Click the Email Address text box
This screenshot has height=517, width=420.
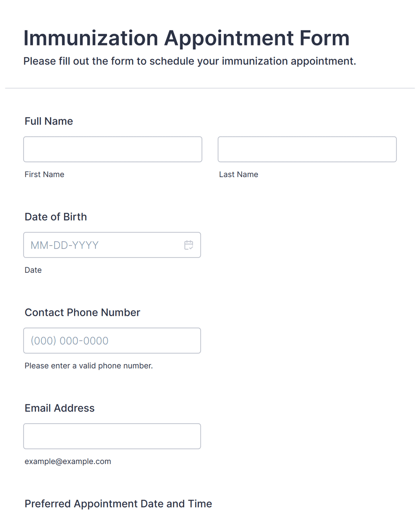point(112,436)
